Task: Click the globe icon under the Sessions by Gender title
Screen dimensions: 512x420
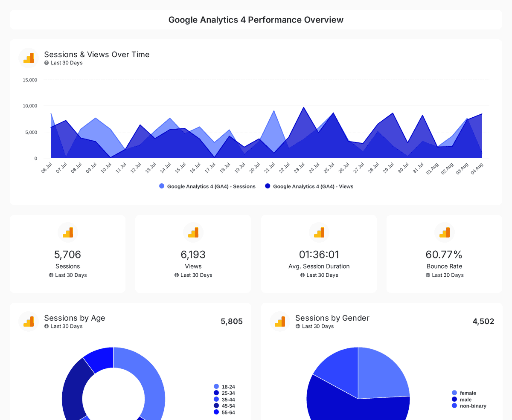Action: pyautogui.click(x=298, y=326)
